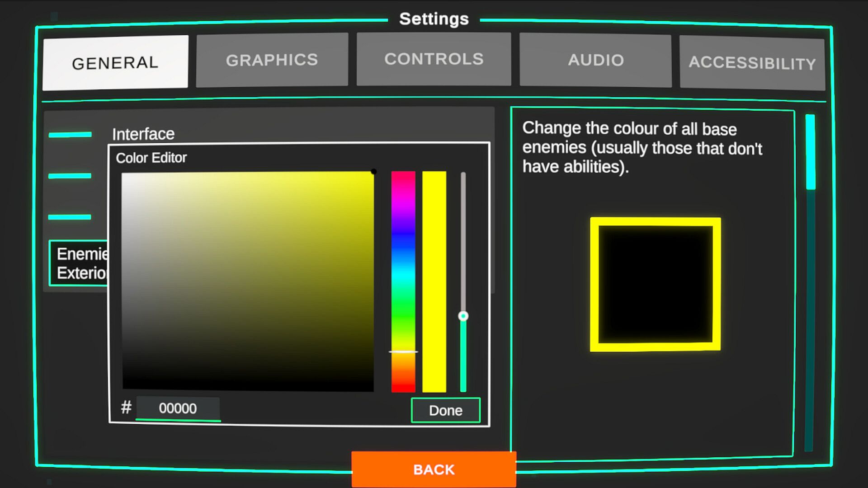Image resolution: width=868 pixels, height=488 pixels.
Task: Click the cyan scrollbar thumb in description panel
Action: coord(810,151)
